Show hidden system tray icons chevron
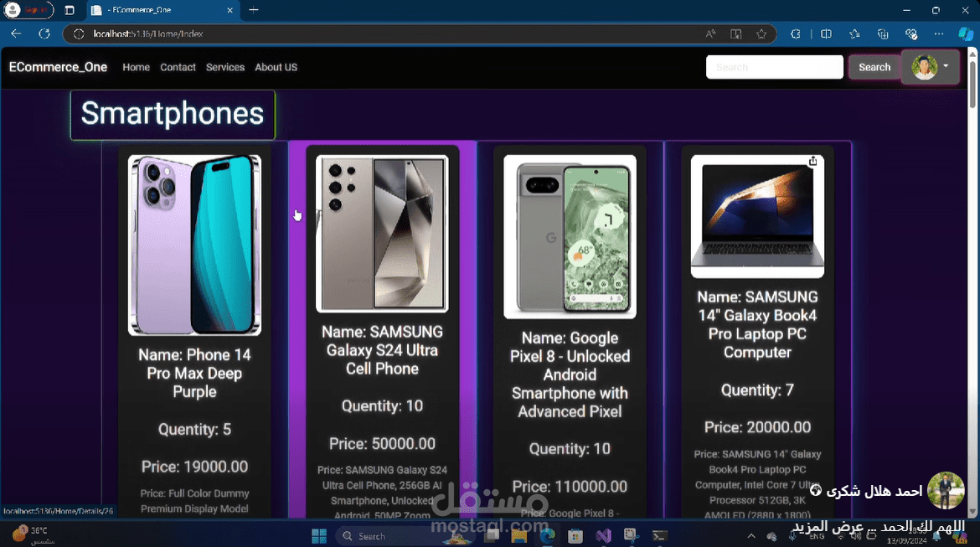Image resolution: width=980 pixels, height=547 pixels. coord(751,536)
